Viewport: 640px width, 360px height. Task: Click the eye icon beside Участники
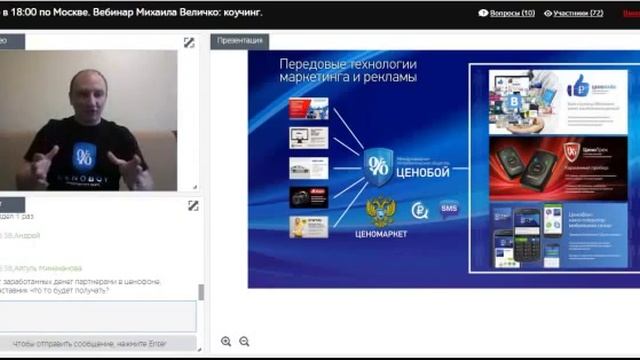pyautogui.click(x=548, y=13)
